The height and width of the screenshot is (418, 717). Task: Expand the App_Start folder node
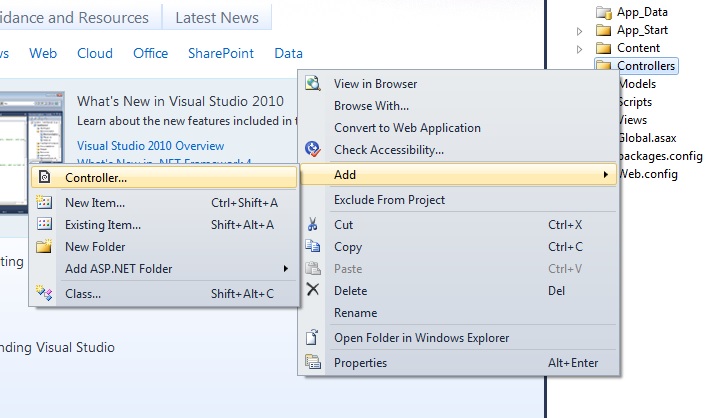point(580,31)
